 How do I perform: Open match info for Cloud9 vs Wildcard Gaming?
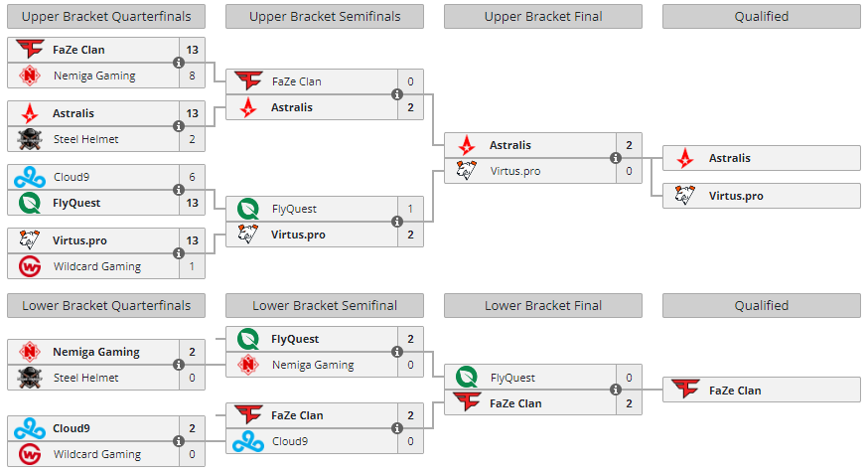pyautogui.click(x=179, y=441)
